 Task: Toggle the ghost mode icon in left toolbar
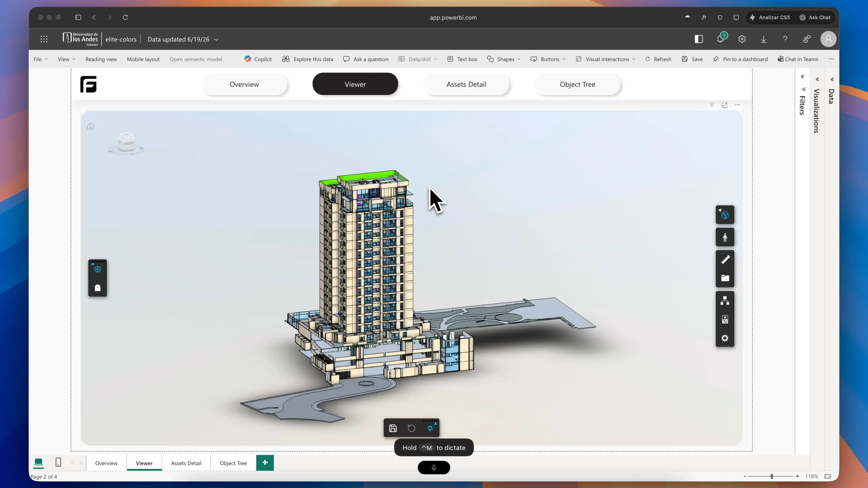[x=98, y=288]
